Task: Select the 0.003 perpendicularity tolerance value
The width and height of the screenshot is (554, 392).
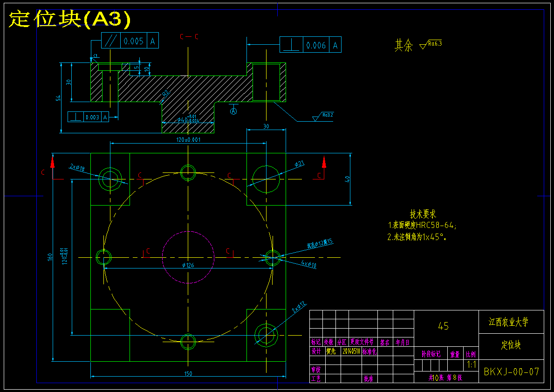Action: [92, 117]
